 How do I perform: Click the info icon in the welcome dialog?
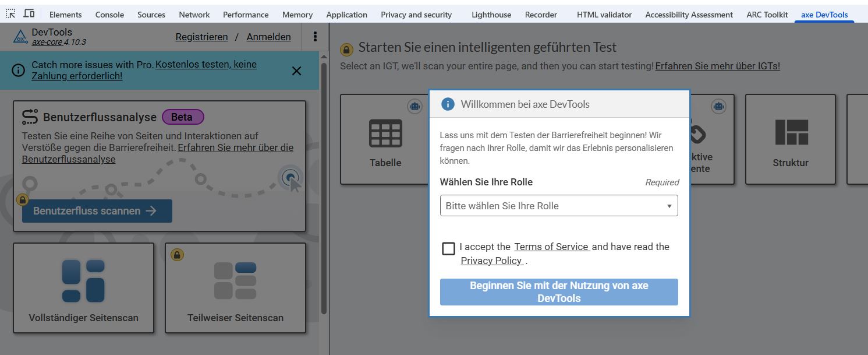tap(448, 104)
